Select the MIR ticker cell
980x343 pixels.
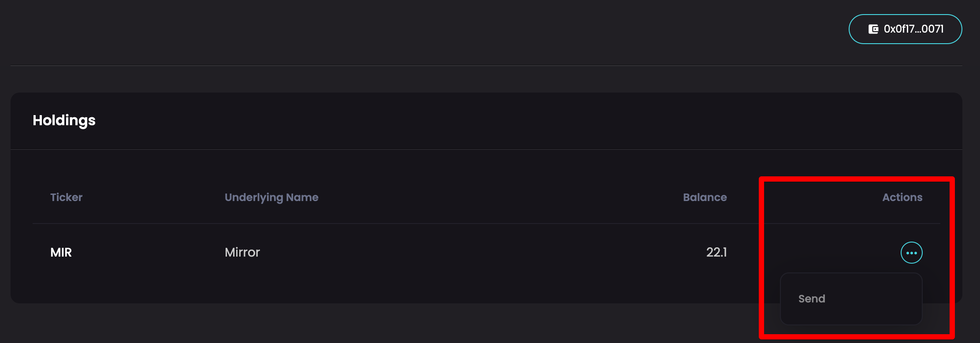coord(61,252)
